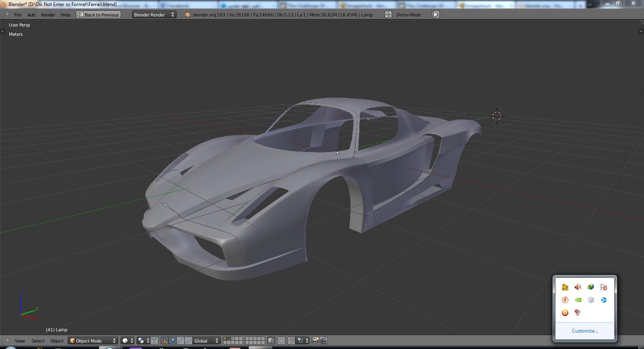This screenshot has width=644, height=349.
Task: Click the speaker volume tray icon
Action: pyautogui.click(x=578, y=287)
